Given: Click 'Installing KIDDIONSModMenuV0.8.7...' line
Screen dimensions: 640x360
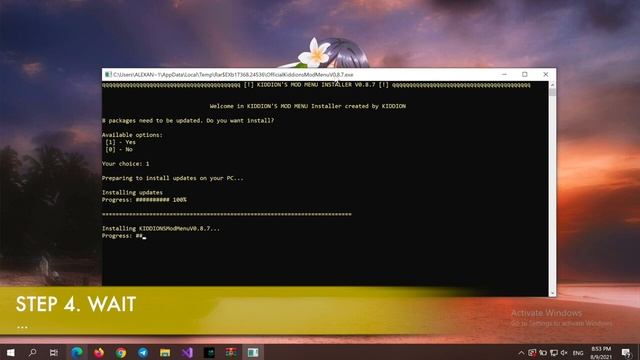Looking at the screenshot, I should pos(161,229).
